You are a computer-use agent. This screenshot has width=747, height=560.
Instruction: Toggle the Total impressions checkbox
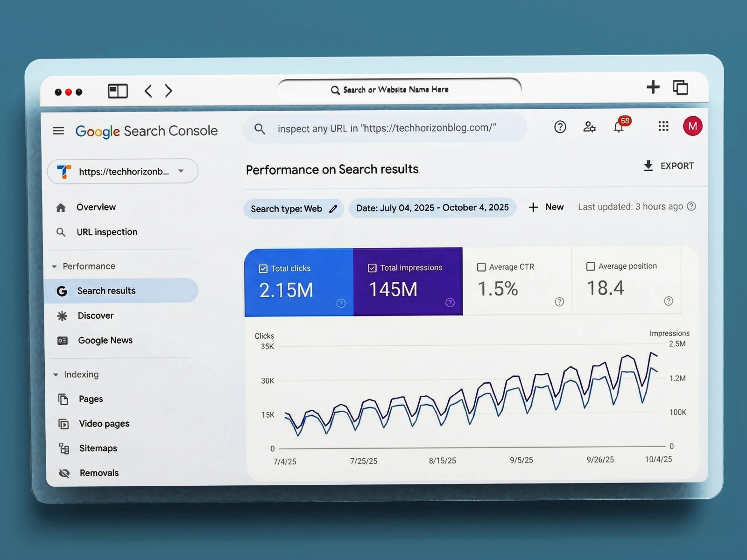pos(372,268)
